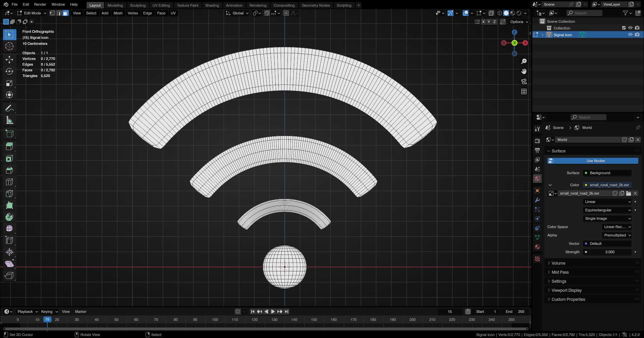The height and width of the screenshot is (338, 644).
Task: Open the viewport Options button
Action: [x=519, y=22]
